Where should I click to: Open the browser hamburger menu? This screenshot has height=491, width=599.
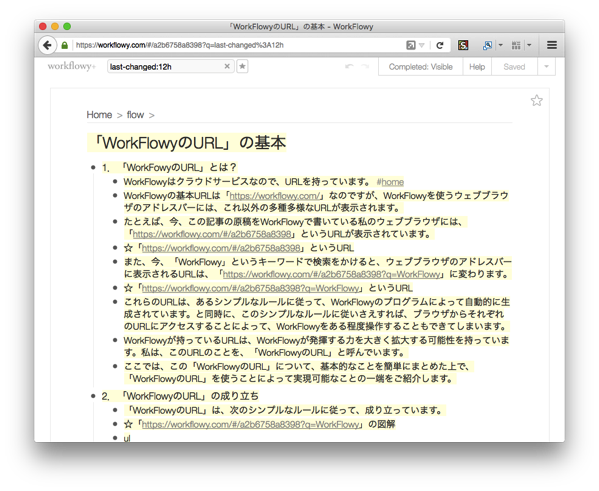point(552,45)
